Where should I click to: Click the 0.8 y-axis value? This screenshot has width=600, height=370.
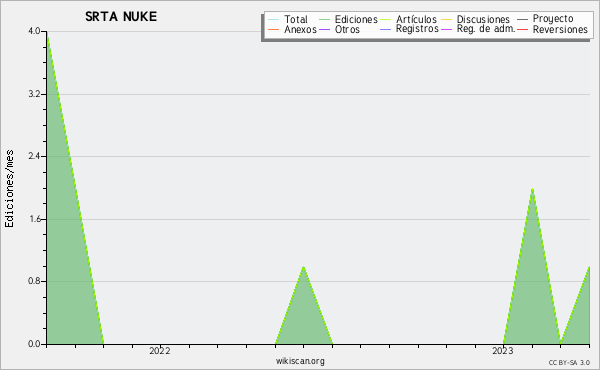click(34, 281)
